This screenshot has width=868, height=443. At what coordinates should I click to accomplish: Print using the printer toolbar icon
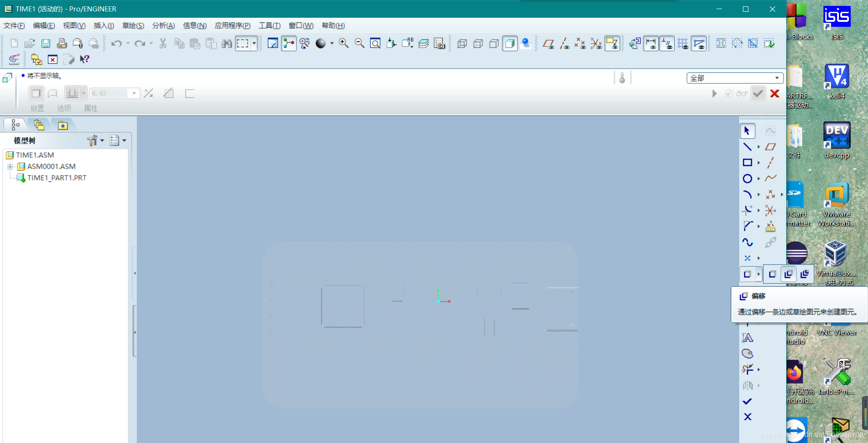[62, 43]
